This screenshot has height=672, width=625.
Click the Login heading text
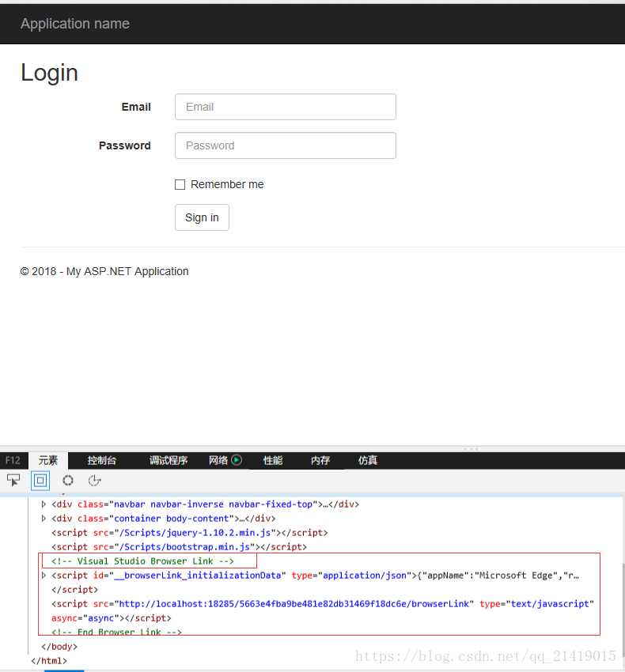pyautogui.click(x=49, y=73)
